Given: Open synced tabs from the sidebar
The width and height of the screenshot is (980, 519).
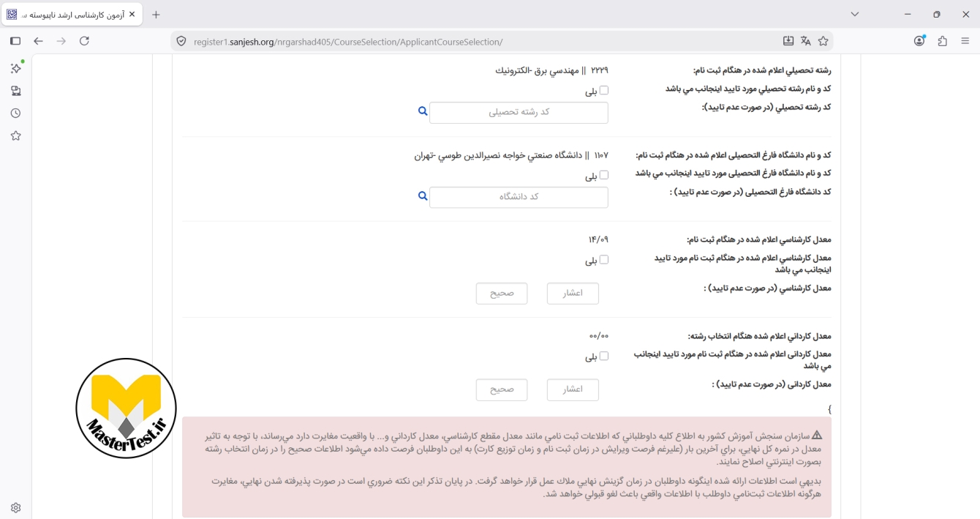Looking at the screenshot, I should click(x=15, y=91).
